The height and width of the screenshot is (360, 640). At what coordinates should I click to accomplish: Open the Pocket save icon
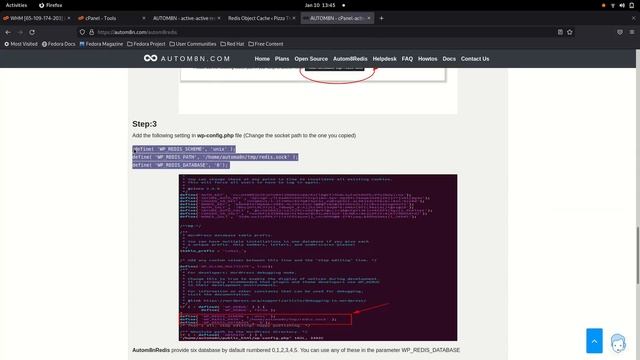coord(620,32)
